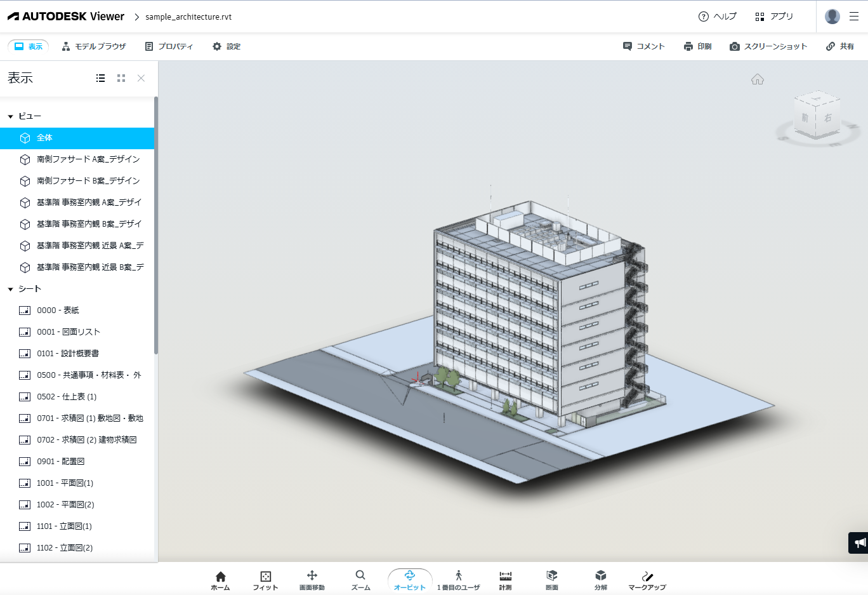Collapse the シート section
Viewport: 868px width, 595px height.
coord(11,290)
